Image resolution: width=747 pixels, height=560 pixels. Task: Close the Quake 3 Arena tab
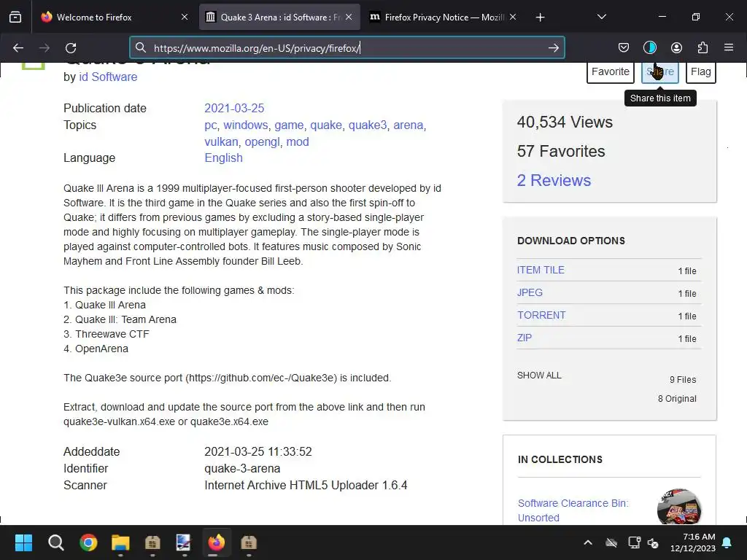pos(349,17)
